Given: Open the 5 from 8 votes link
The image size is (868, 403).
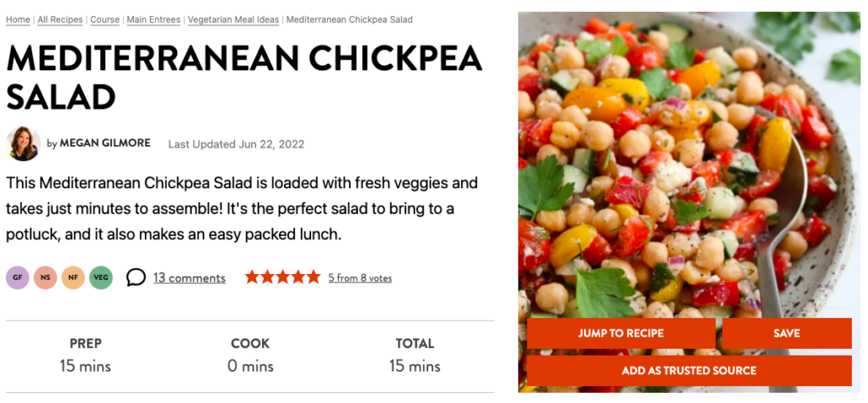Looking at the screenshot, I should 359,277.
